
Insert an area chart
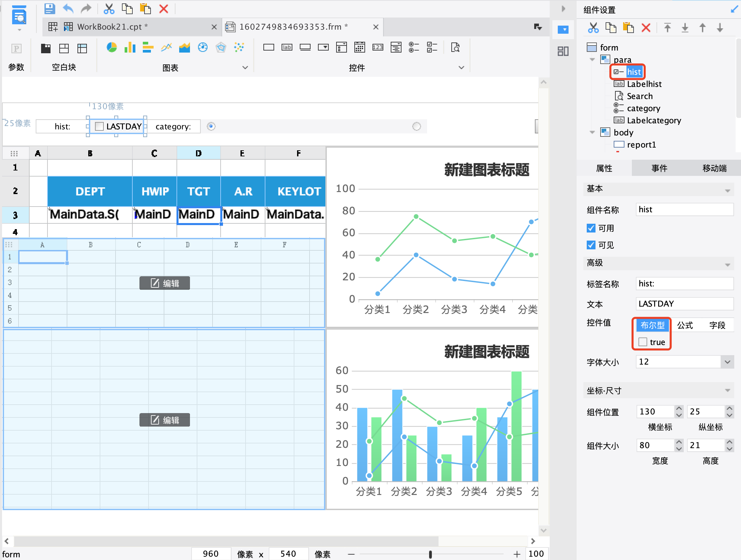click(x=184, y=47)
